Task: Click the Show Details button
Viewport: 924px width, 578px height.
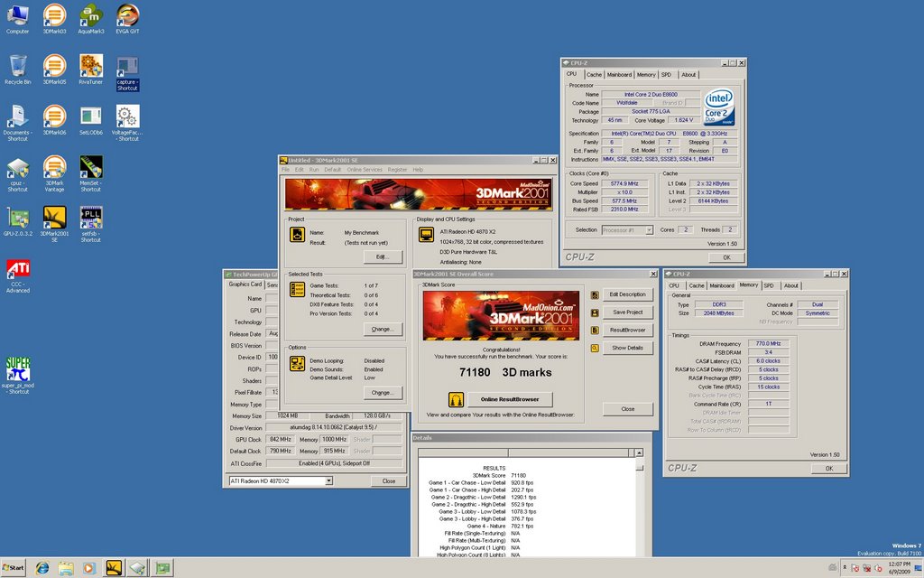Action: point(628,348)
